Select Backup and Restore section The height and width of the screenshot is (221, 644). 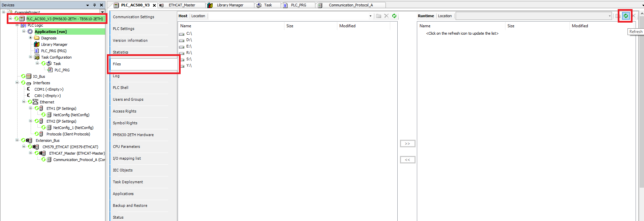pos(130,206)
